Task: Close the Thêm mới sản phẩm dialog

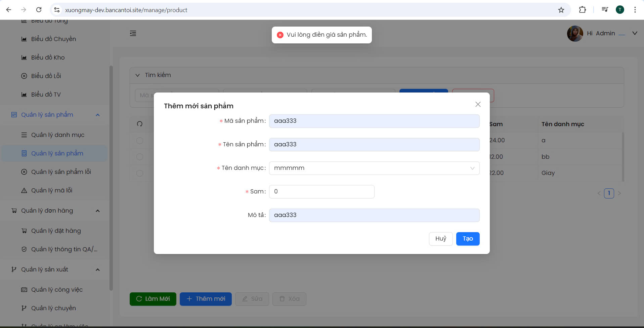Action: click(478, 104)
